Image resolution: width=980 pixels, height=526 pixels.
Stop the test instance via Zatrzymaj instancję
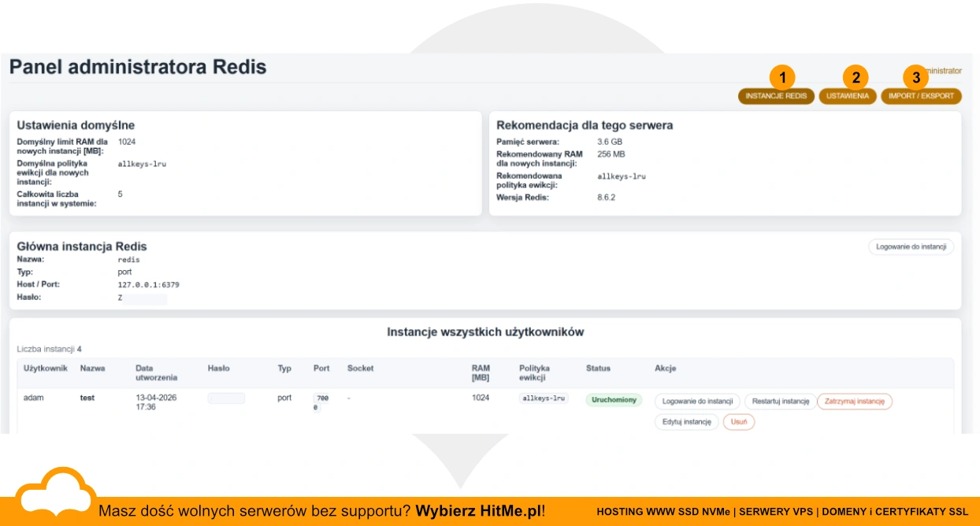pyautogui.click(x=855, y=401)
